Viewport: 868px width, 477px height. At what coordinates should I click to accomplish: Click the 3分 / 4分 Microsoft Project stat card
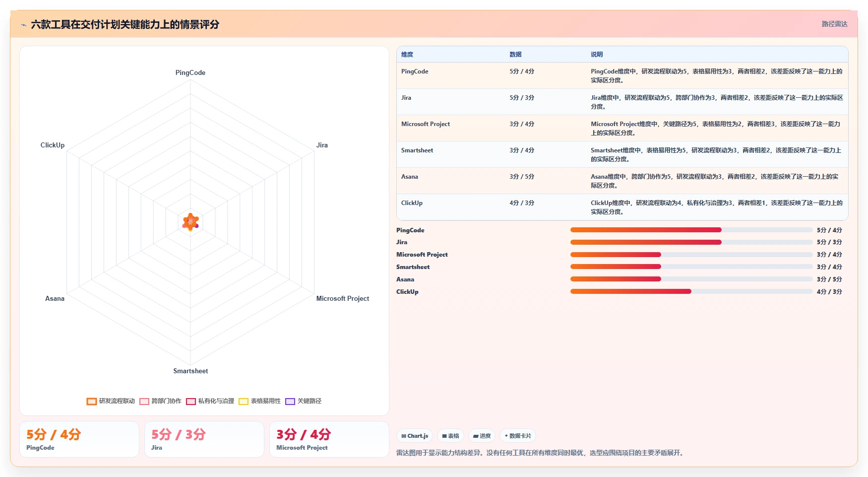tap(329, 439)
